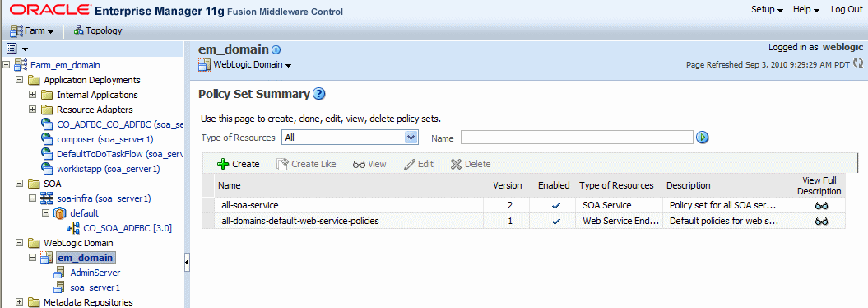Screen dimensions: 868x308
Task: Sort by the Enabled column header
Action: 554,185
